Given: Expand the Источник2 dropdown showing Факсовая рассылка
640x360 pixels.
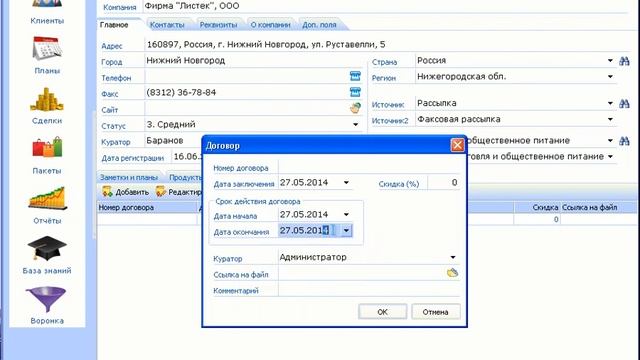Looking at the screenshot, I should pyautogui.click(x=610, y=119).
